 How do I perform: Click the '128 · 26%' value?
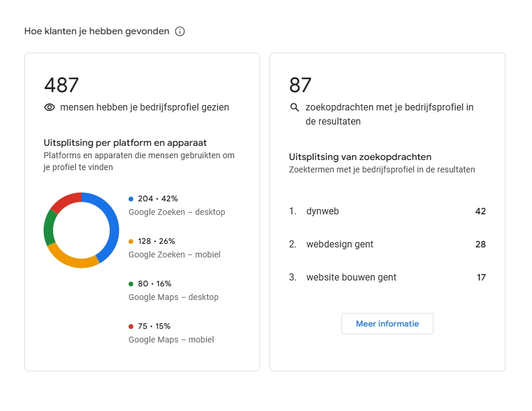156,241
